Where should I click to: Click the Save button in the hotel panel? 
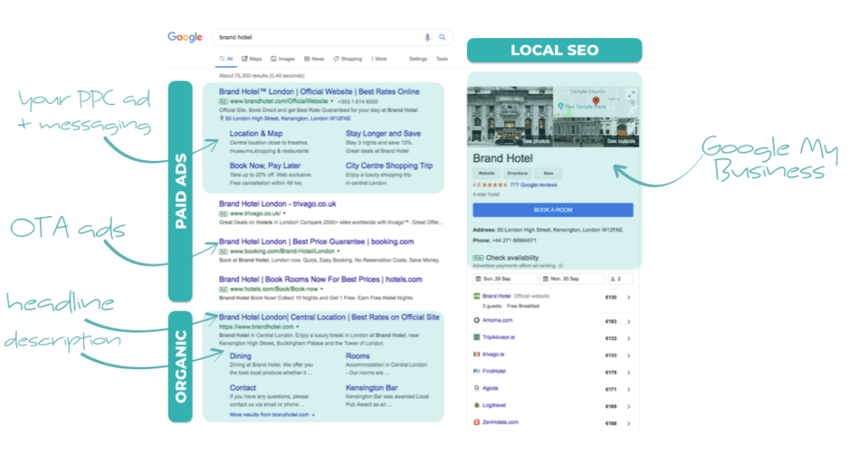pyautogui.click(x=548, y=174)
